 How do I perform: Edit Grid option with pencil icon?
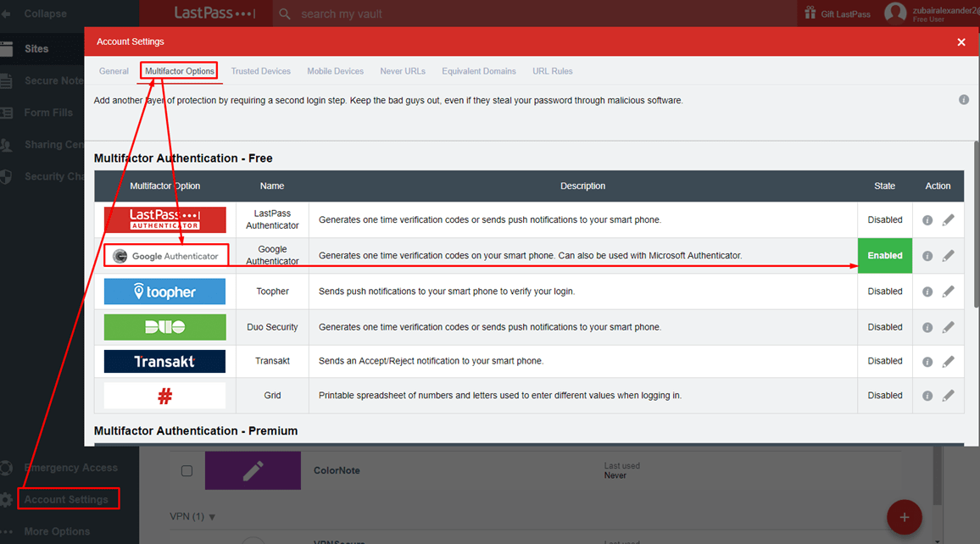point(948,396)
